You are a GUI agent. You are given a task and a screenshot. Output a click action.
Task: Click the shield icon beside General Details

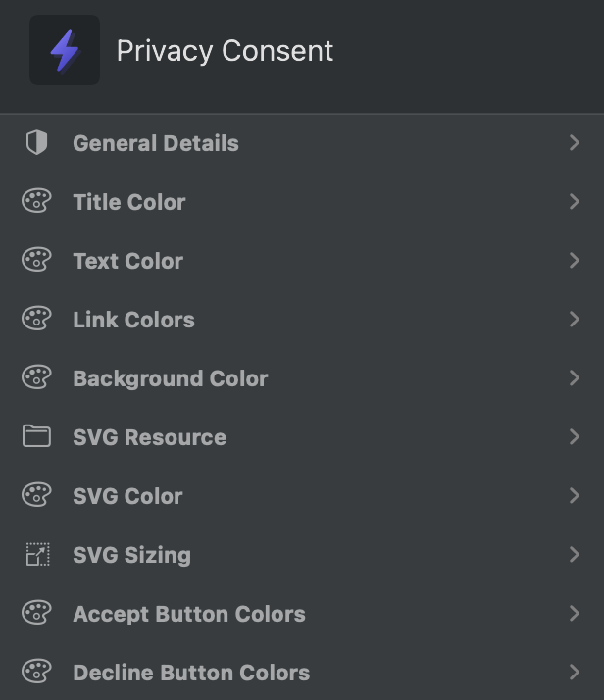point(36,143)
